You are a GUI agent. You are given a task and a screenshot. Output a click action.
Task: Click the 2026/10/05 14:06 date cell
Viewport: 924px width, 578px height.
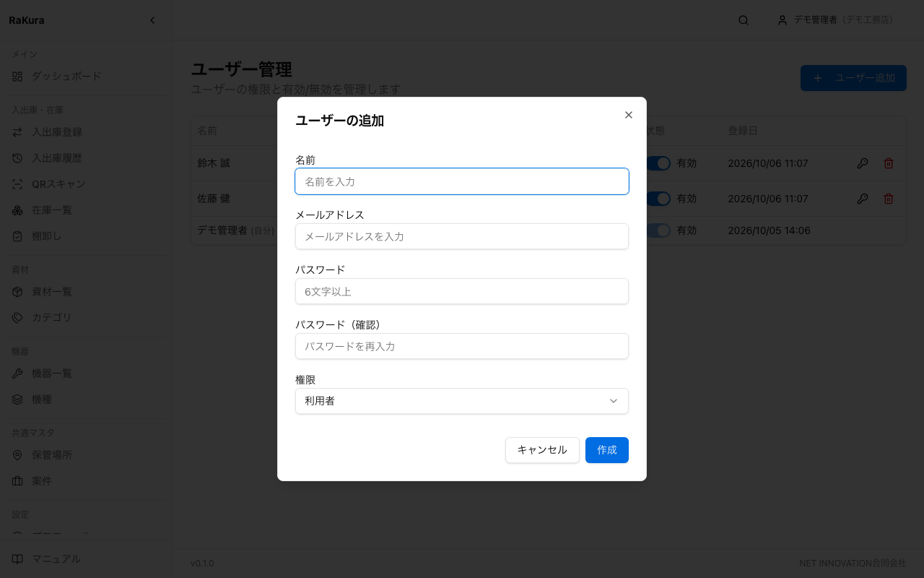[x=769, y=230]
